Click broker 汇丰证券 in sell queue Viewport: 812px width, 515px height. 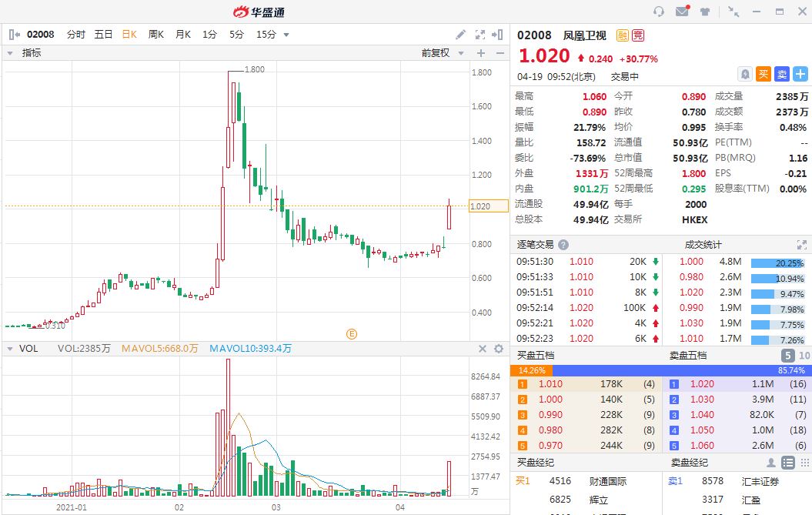point(760,481)
